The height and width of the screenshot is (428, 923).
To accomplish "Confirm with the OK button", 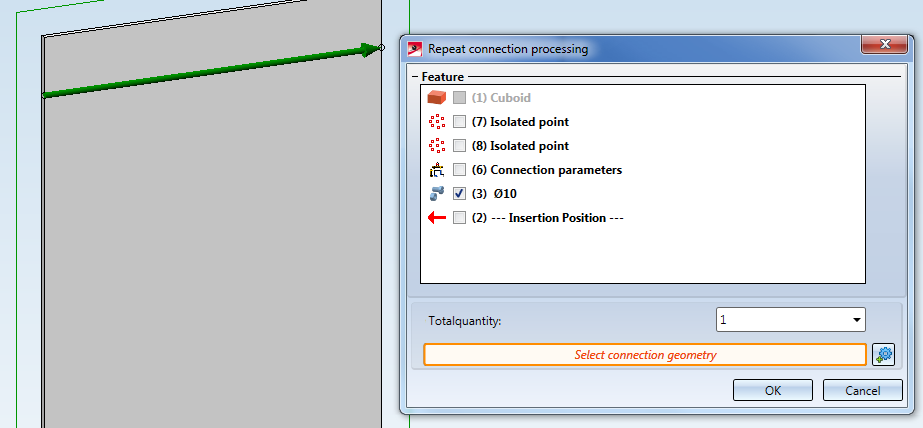I will pyautogui.click(x=772, y=390).
